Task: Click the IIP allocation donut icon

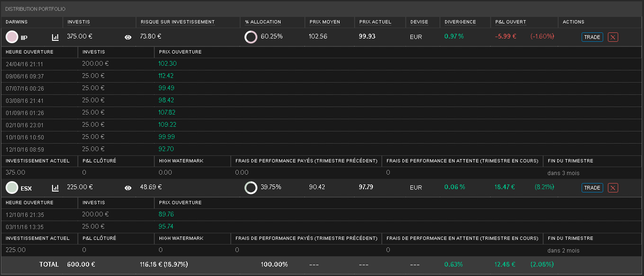Action: point(251,37)
